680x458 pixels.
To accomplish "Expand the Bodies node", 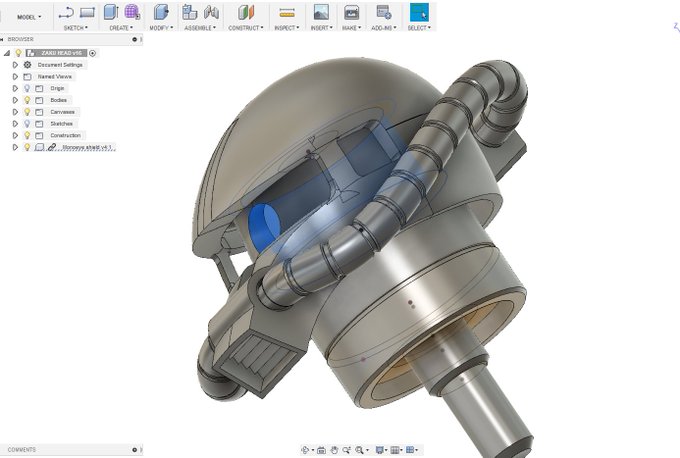I will pos(16,100).
